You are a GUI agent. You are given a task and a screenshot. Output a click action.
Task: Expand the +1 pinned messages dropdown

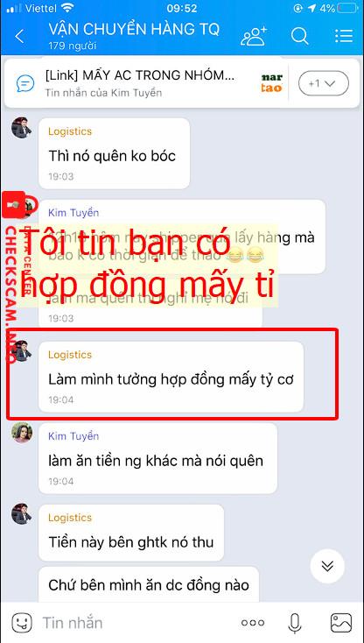point(324,83)
